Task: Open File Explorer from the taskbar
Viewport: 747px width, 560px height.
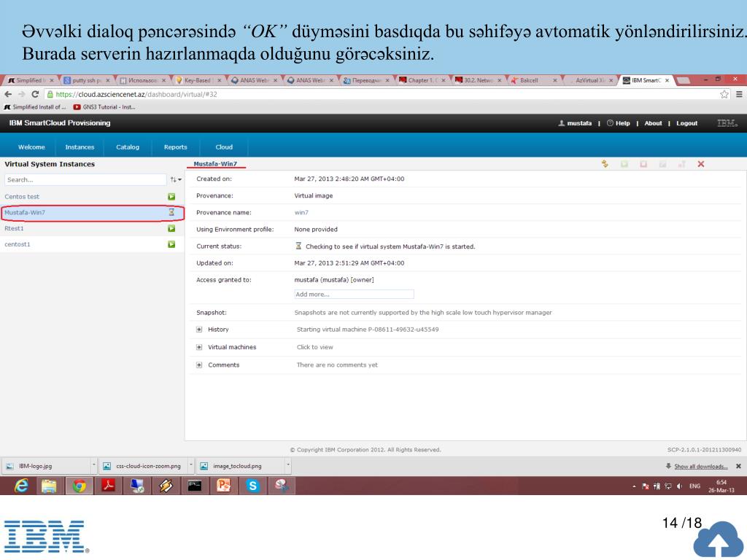Action: 49,486
